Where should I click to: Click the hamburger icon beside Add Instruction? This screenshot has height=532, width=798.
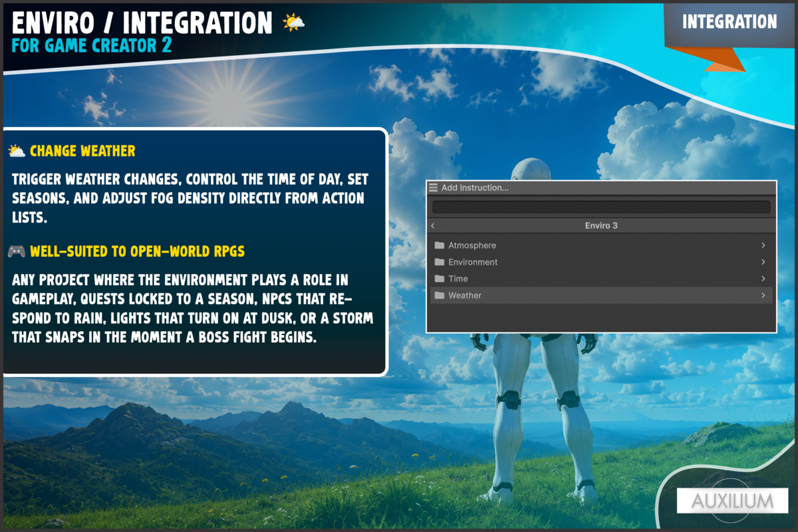click(x=434, y=188)
